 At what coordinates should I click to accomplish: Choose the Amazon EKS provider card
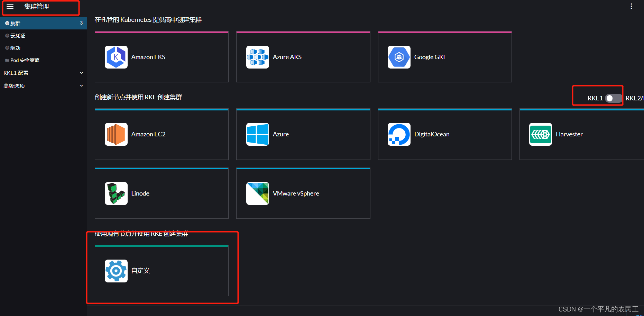pos(162,57)
